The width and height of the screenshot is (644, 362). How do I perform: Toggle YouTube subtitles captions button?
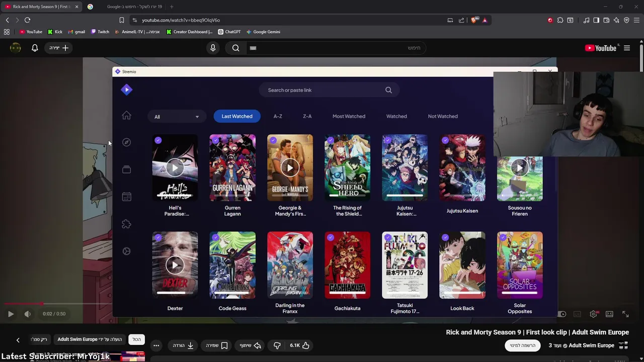pyautogui.click(x=577, y=314)
